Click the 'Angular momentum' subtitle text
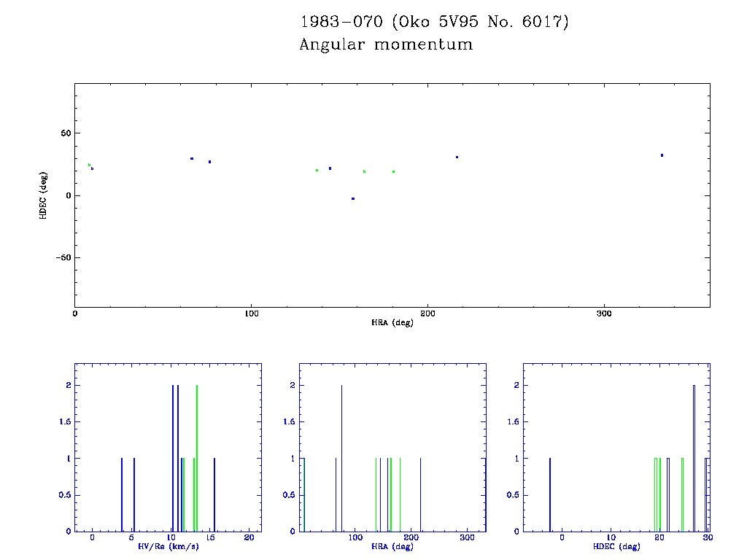Viewport: 747px width, 560px height. click(x=386, y=45)
